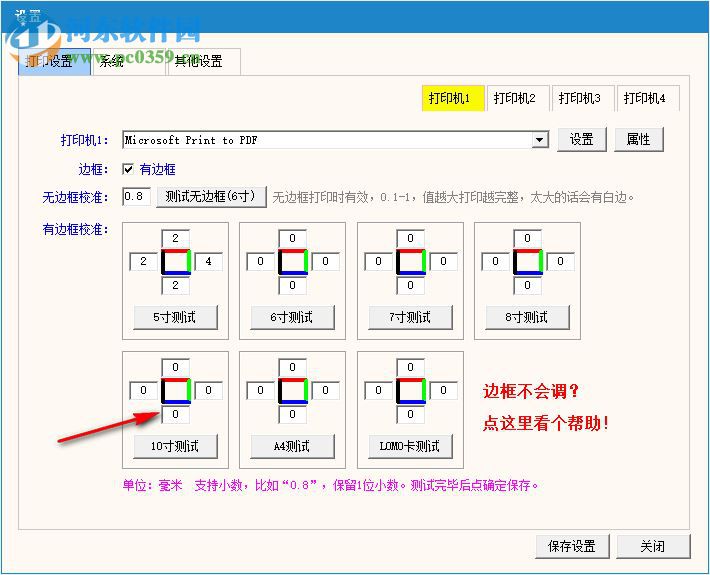Click the 7寸 right margin field
This screenshot has height=575, width=710.
(x=443, y=261)
